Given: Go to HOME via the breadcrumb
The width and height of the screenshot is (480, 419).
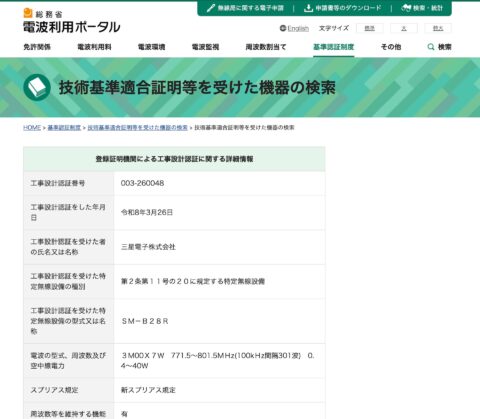Looking at the screenshot, I should 32,128.
